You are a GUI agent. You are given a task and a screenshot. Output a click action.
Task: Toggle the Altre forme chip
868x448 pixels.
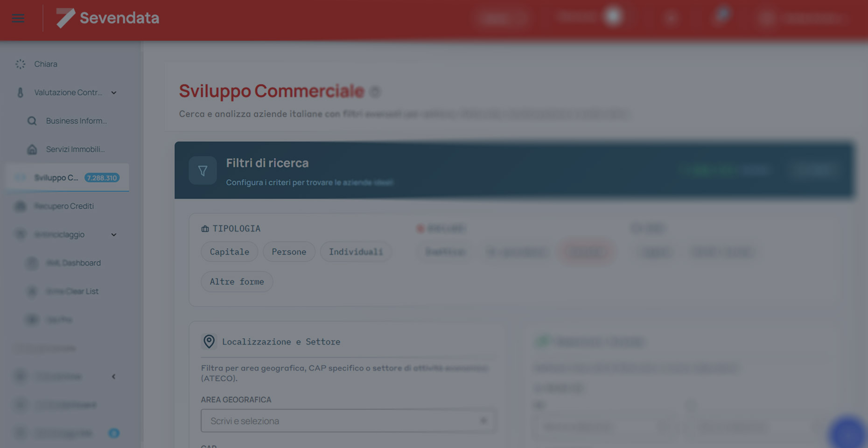(237, 282)
